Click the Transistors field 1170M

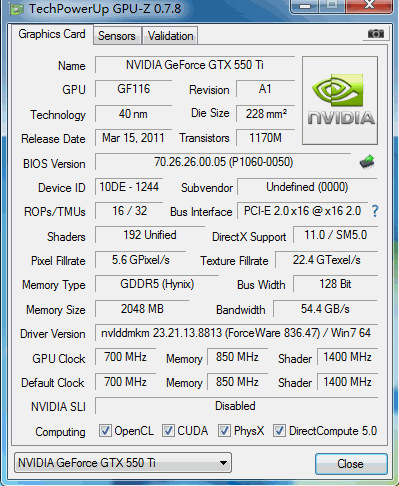[265, 138]
